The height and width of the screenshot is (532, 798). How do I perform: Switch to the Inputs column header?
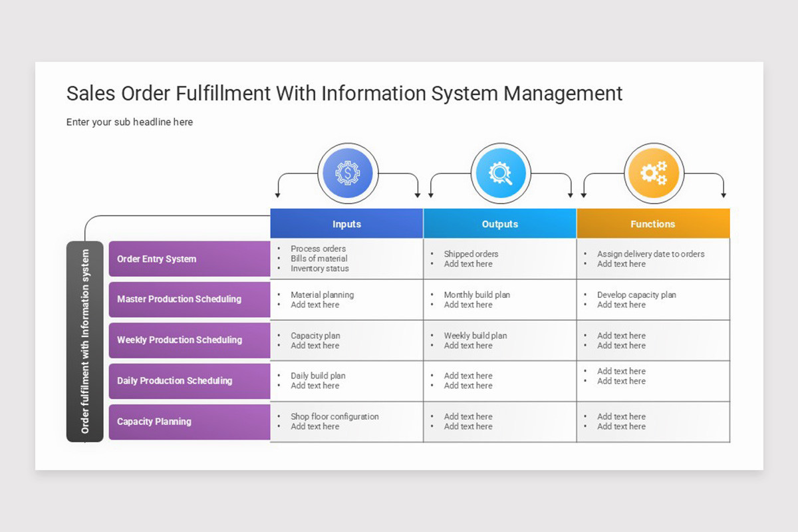coord(346,223)
